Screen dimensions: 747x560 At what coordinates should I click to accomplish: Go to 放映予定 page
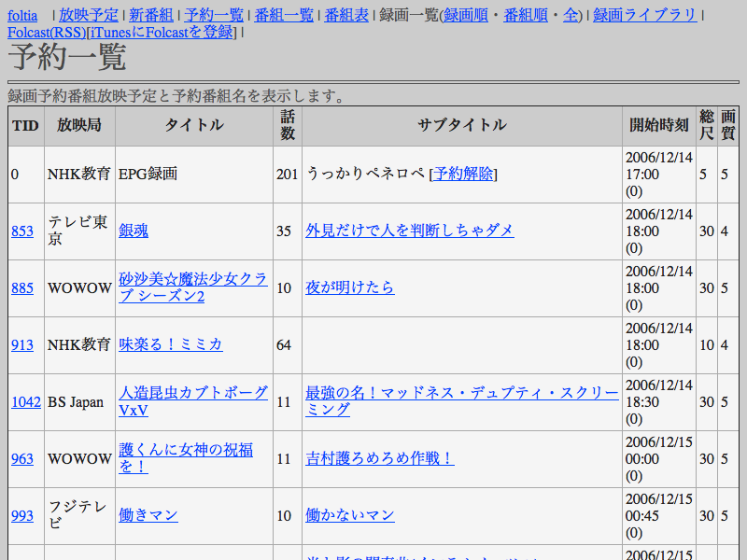(88, 15)
